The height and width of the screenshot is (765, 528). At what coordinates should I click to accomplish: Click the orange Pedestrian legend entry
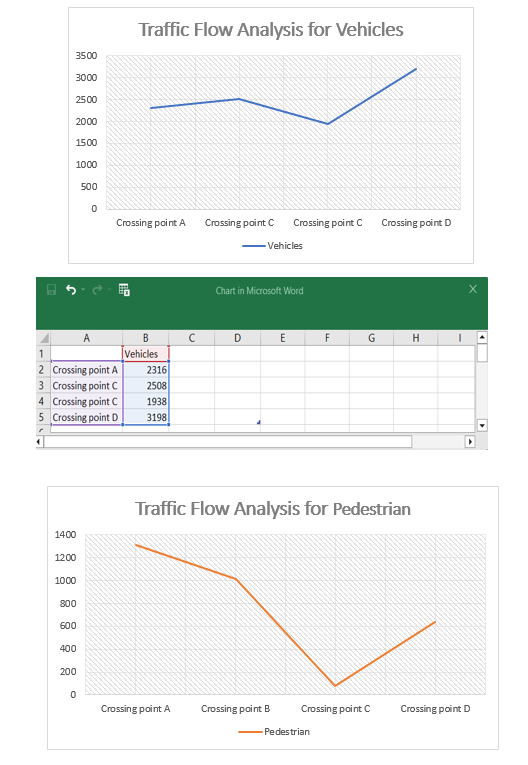pyautogui.click(x=274, y=731)
